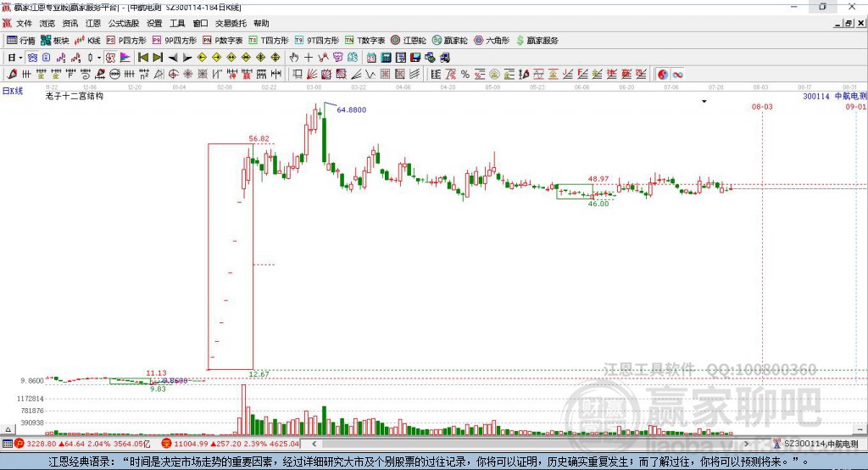This screenshot has height=470, width=868.
Task: Open the 帮助 menu
Action: [x=261, y=23]
